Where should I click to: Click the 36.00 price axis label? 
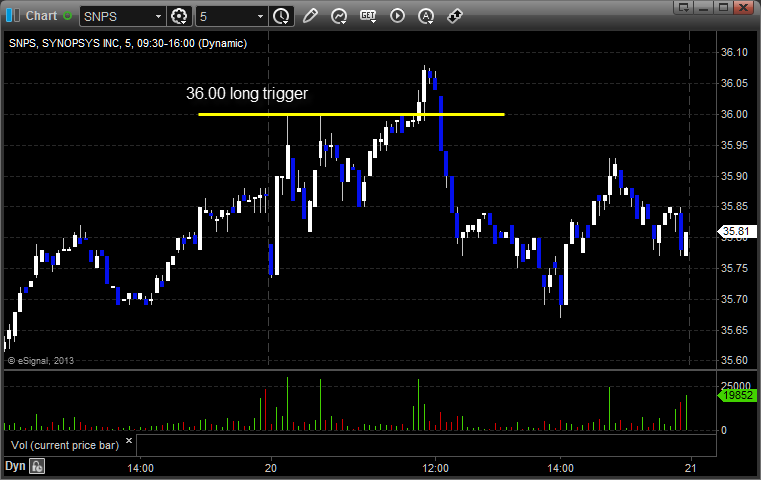(734, 114)
